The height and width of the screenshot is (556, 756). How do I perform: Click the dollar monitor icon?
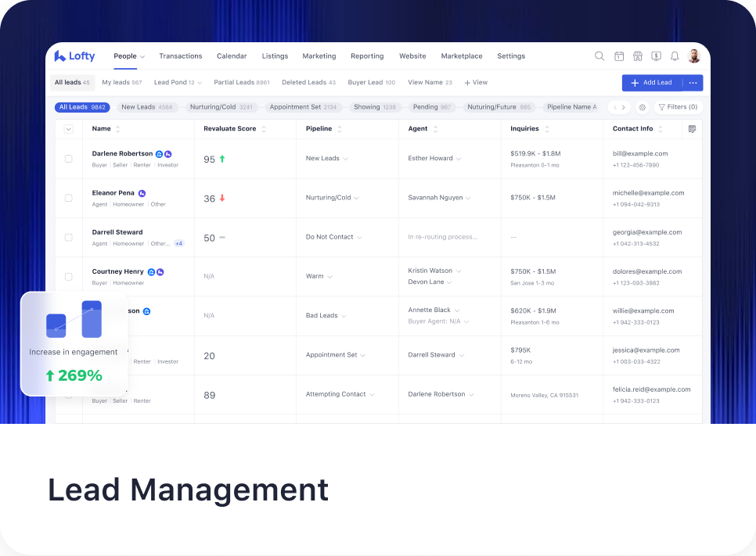click(656, 56)
